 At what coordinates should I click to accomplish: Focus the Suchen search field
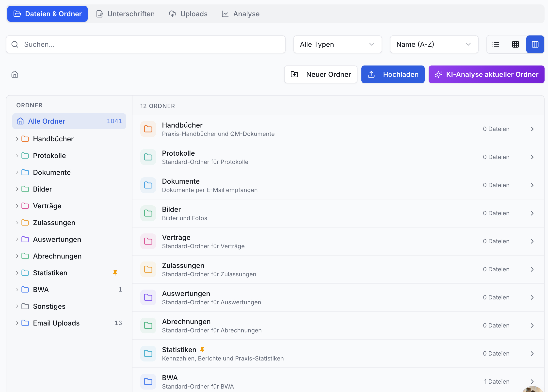[146, 44]
